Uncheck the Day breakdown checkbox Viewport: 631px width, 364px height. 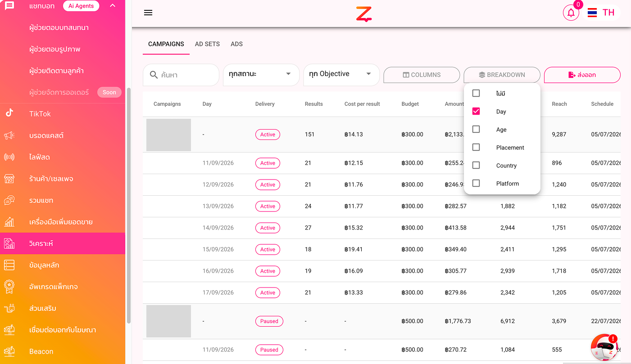pyautogui.click(x=476, y=111)
